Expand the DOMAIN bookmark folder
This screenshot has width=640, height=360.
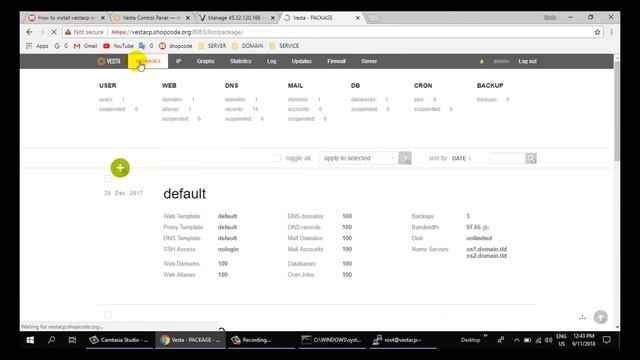click(247, 46)
